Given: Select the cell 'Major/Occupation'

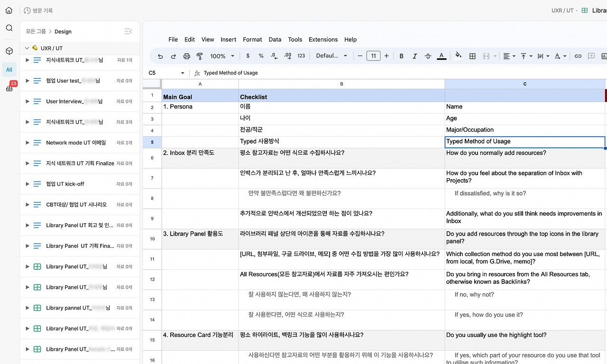Looking at the screenshot, I should point(525,130).
